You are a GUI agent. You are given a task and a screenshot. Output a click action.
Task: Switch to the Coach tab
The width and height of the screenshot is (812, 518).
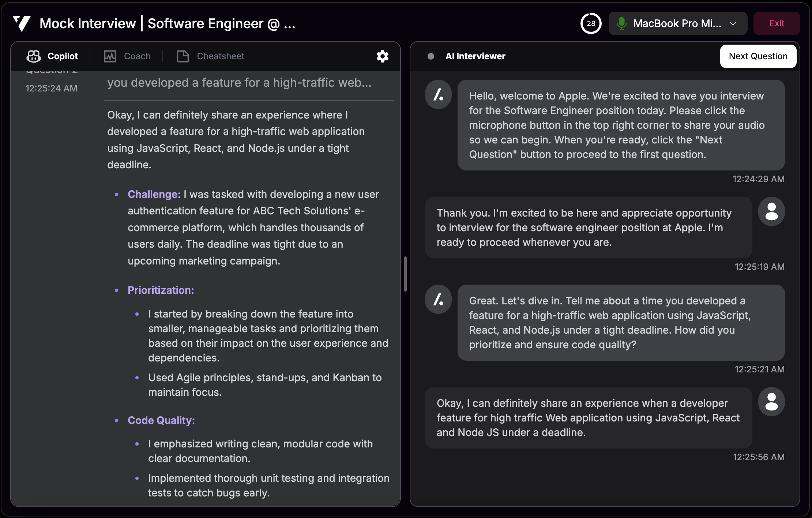[x=137, y=56]
